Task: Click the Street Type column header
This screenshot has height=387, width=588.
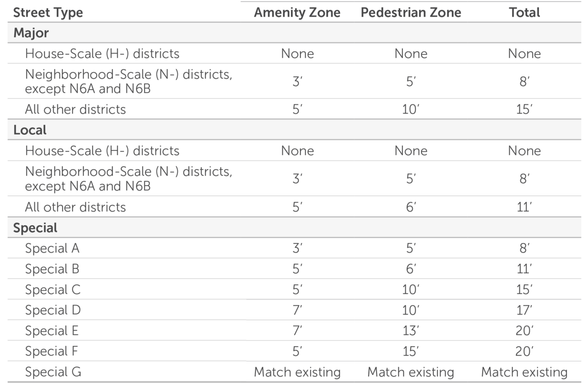Action: 48,12
